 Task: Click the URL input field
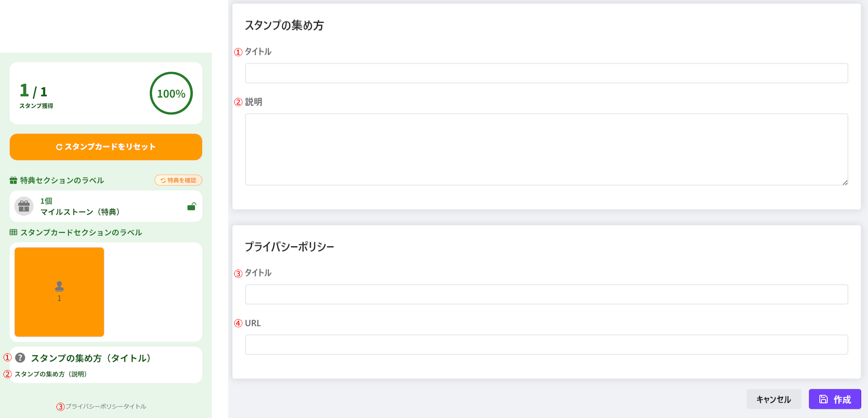click(546, 344)
